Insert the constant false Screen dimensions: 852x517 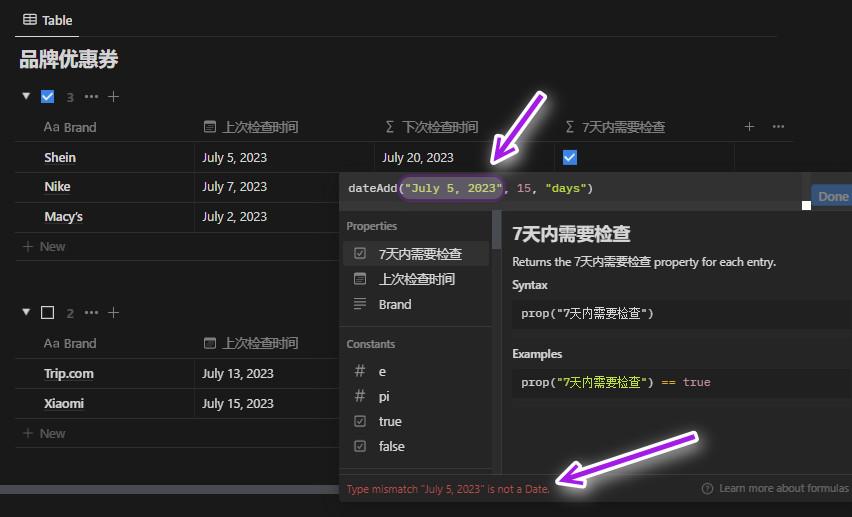pos(416,446)
